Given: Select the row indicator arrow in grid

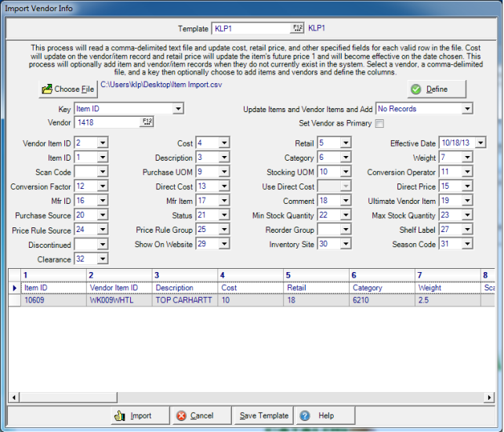Looking at the screenshot, I should tap(13, 288).
